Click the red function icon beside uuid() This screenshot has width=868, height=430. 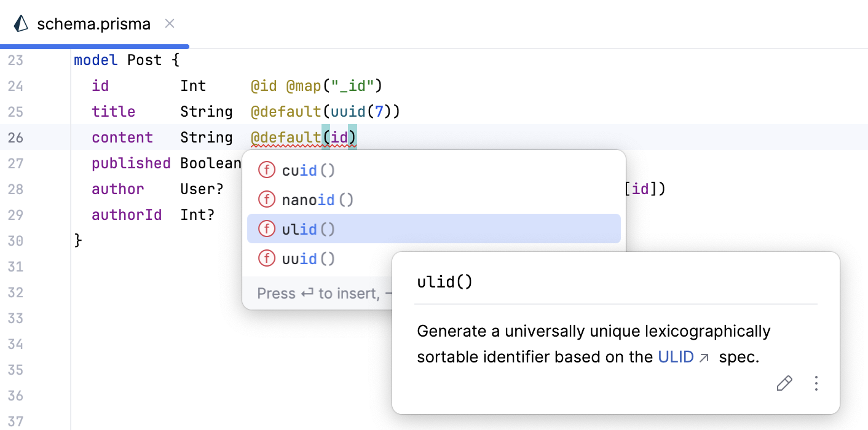click(267, 258)
